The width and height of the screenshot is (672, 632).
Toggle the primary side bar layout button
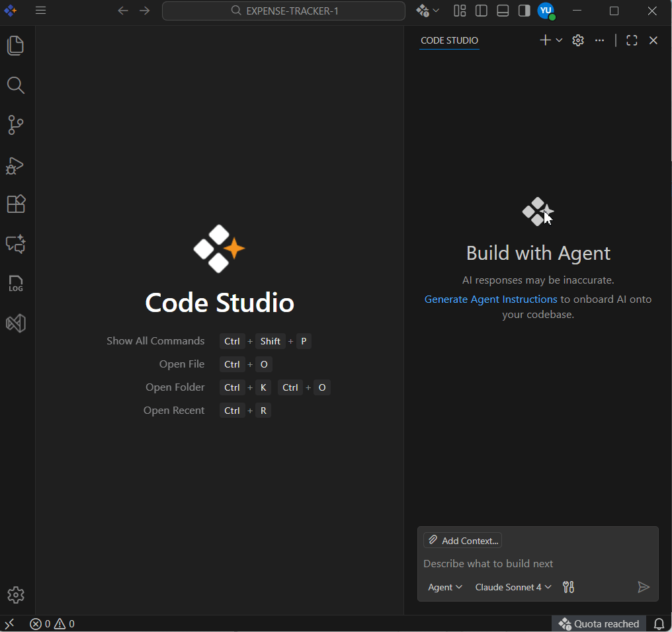coord(482,11)
